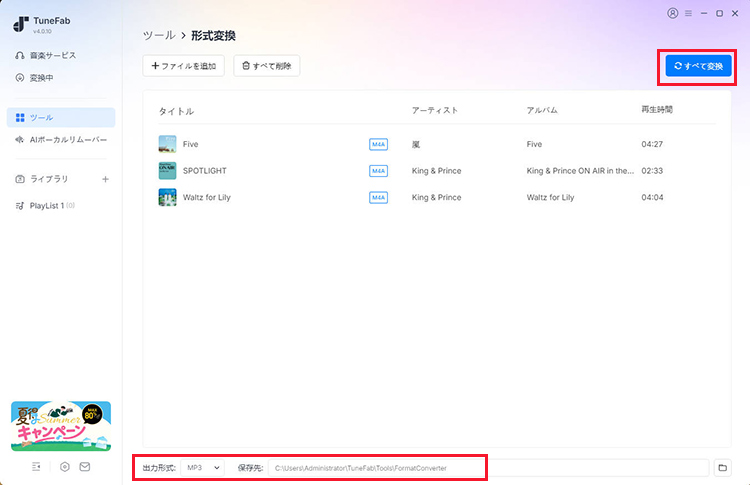Click the 再生時間 column header
Screen dimensions: 750x485
pos(657,110)
